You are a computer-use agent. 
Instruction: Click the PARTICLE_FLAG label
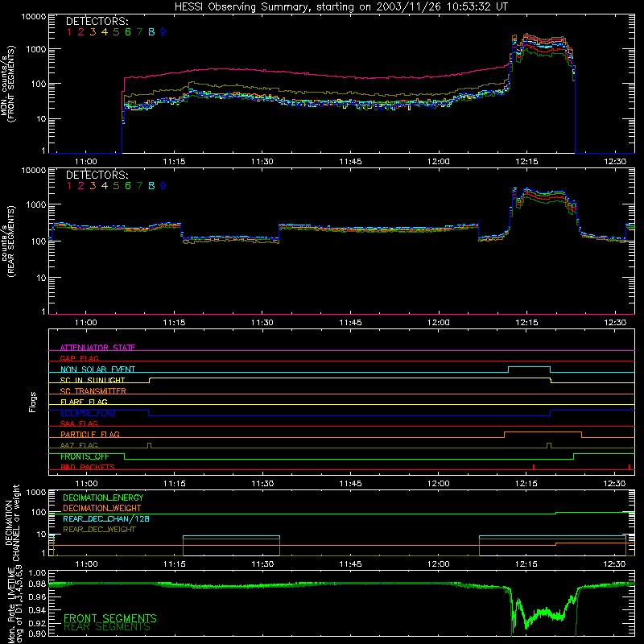click(x=90, y=434)
